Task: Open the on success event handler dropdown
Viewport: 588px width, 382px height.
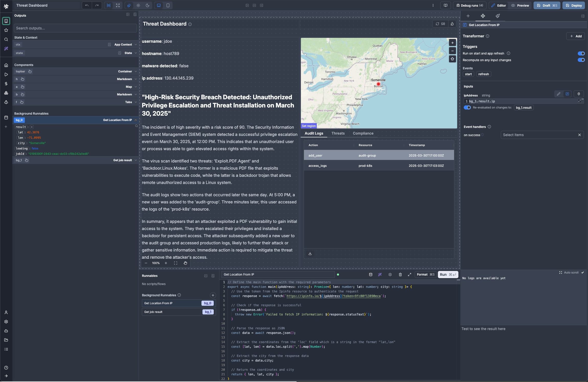Action: (537, 135)
